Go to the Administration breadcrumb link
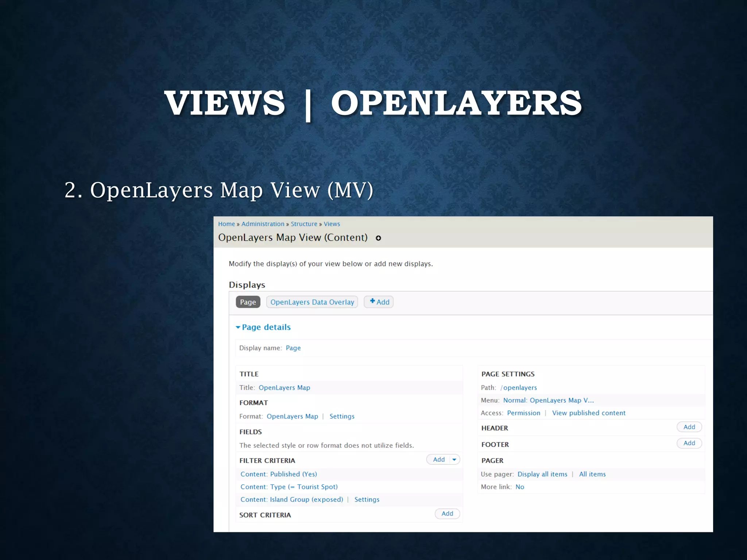This screenshot has width=747, height=560. [263, 224]
